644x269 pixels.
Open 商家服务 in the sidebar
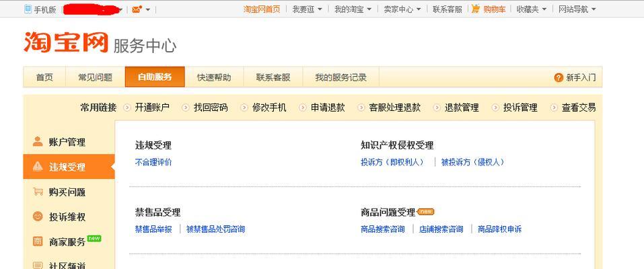pos(69,242)
